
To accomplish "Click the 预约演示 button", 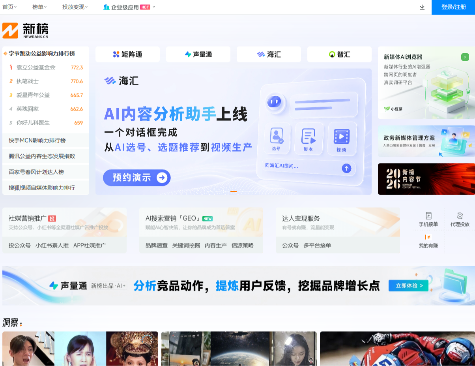I will tap(137, 177).
